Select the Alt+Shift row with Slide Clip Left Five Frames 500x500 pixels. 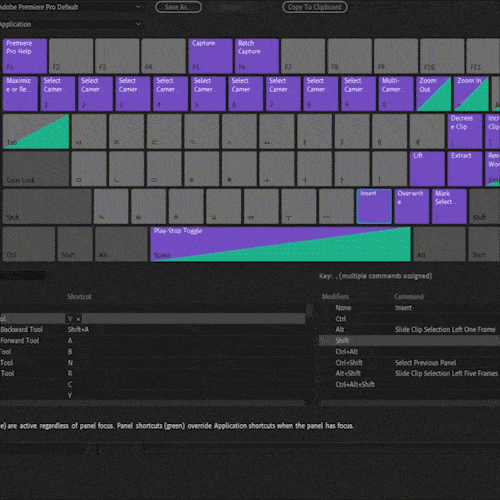(x=409, y=373)
